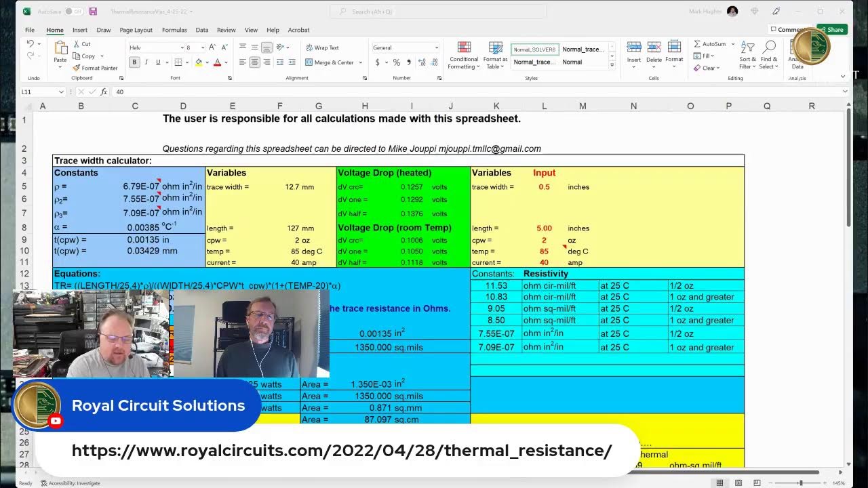Screen dimensions: 868x488
Task: Click the align left icon
Action: [243, 62]
